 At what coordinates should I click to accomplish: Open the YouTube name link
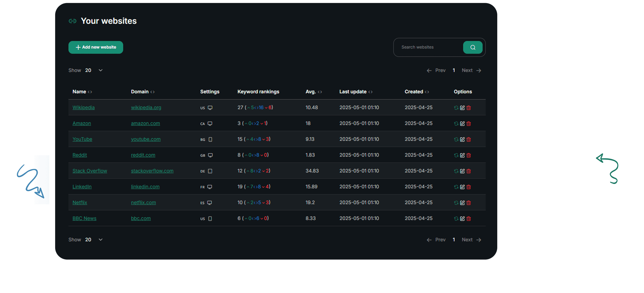coord(82,139)
